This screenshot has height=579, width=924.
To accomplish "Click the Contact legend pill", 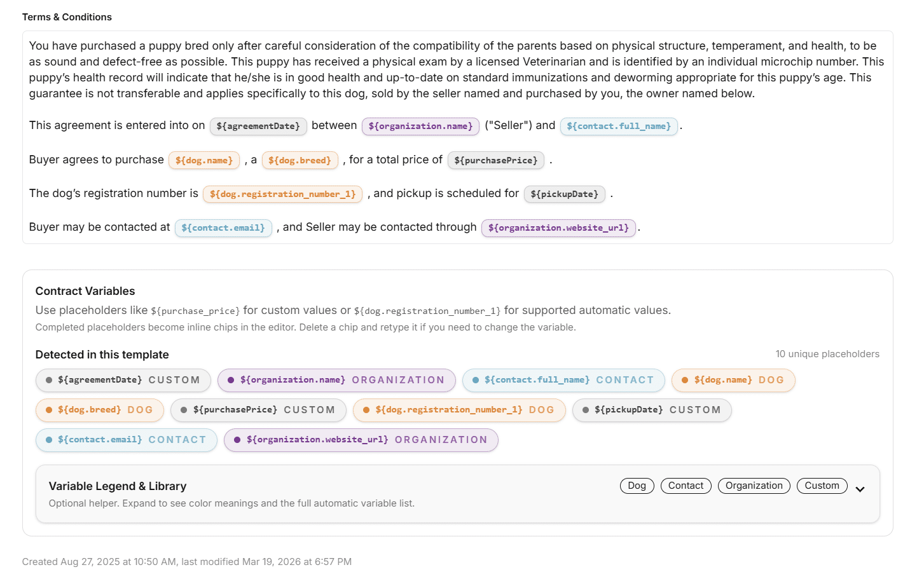I will click(686, 486).
